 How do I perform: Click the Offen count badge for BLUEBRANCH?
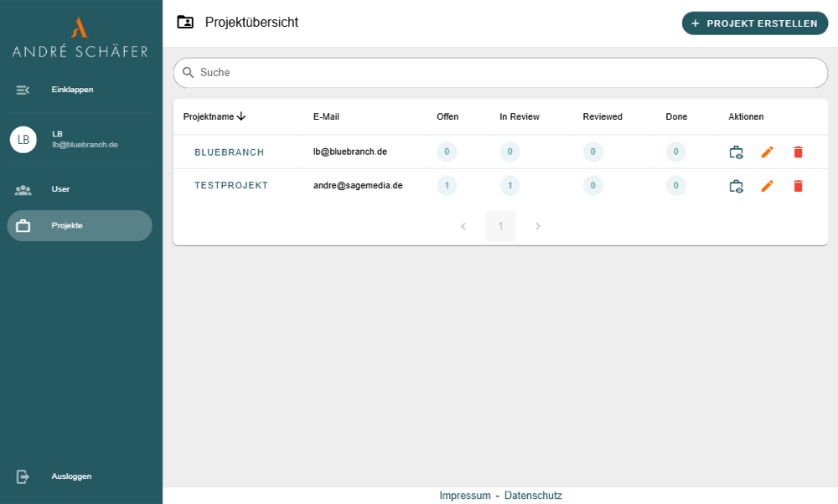point(447,152)
